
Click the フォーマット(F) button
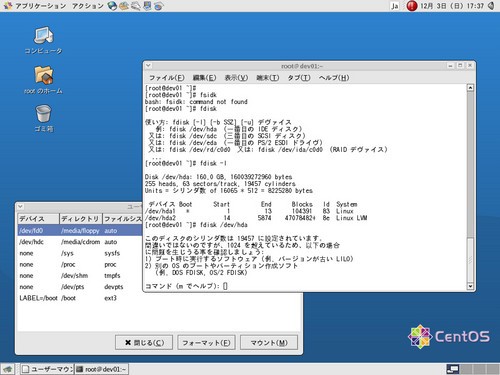(x=206, y=343)
